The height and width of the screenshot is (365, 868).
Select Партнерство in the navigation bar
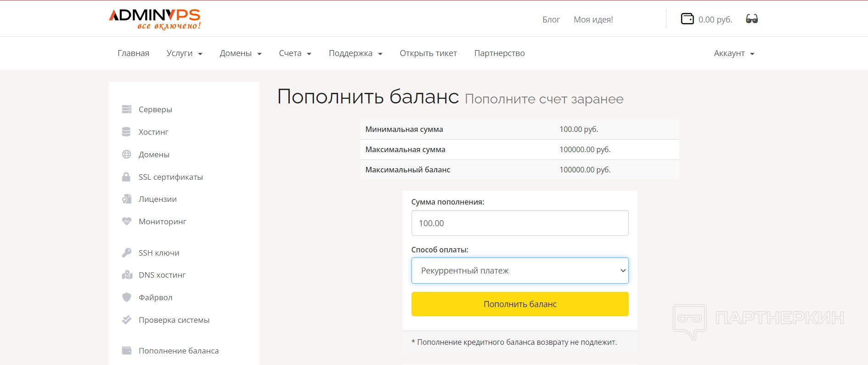pos(499,53)
